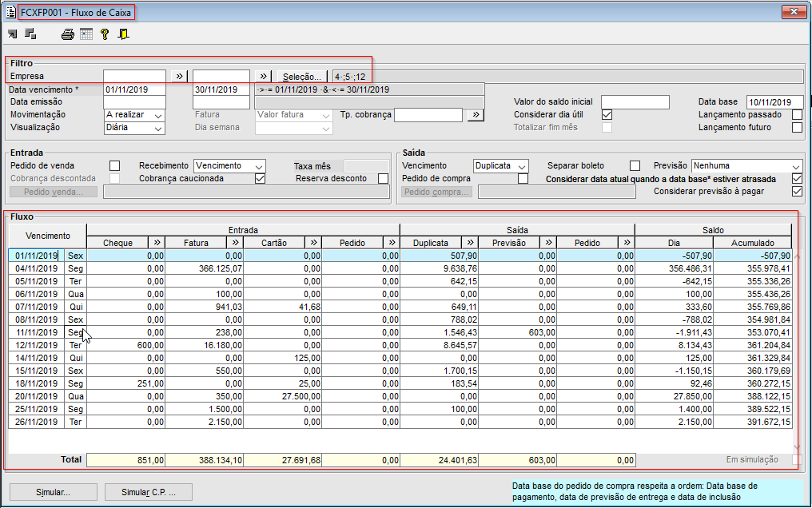Open the calendar grid toolbar icon
Screen dimensions: 812x508
(86, 34)
